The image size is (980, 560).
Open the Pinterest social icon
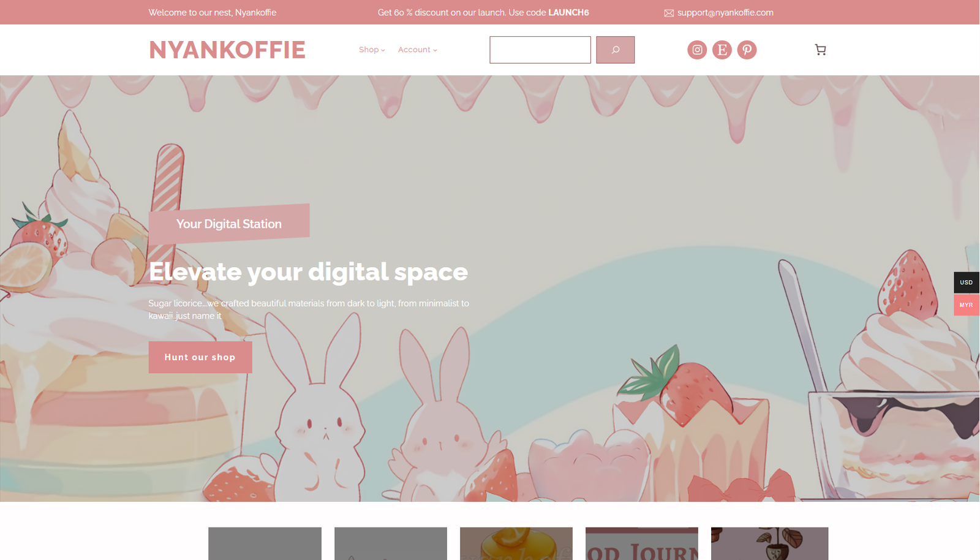coord(747,50)
